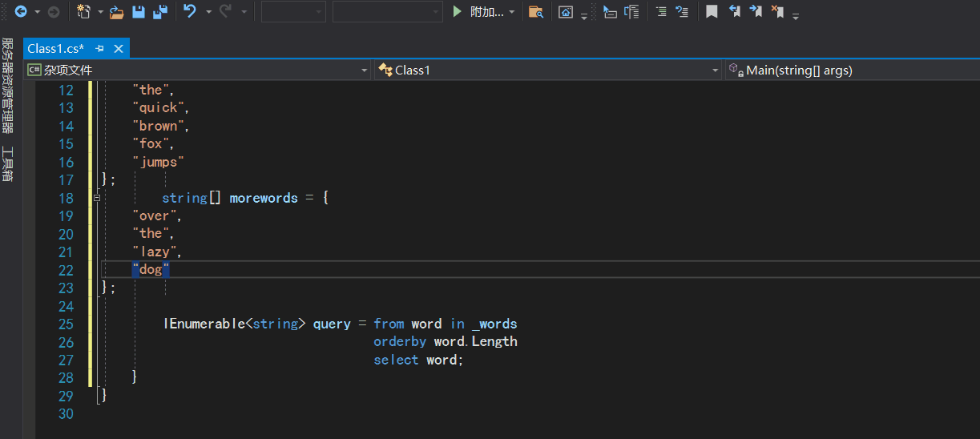Click the "jumps" string on line 16
Viewport: 980px width, 439px height.
point(159,162)
